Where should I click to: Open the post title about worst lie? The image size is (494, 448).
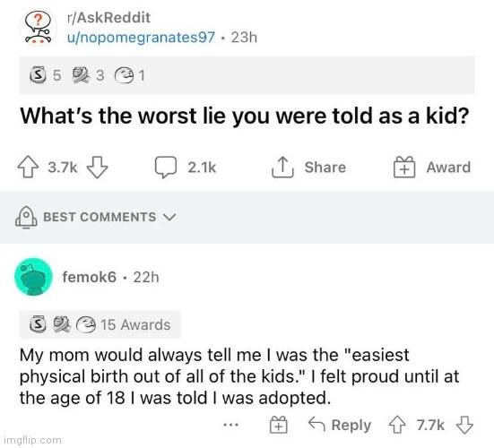245,116
